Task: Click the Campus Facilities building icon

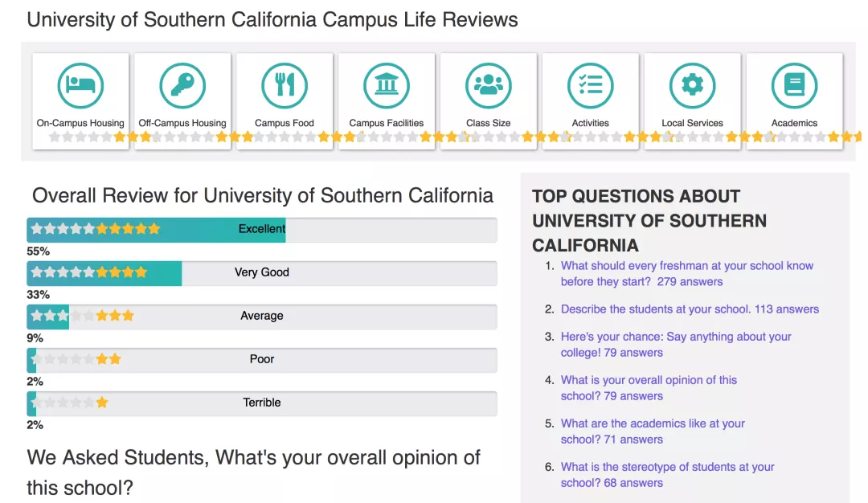Action: pyautogui.click(x=387, y=84)
